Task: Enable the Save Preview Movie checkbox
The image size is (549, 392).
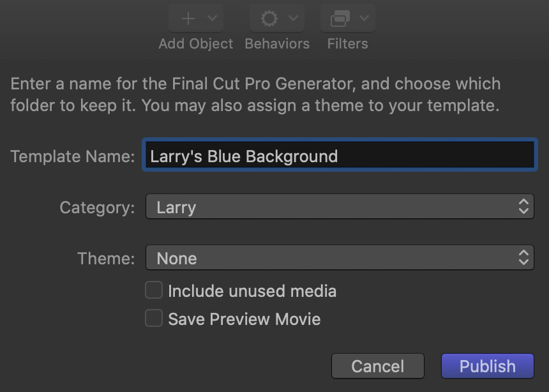Action: 154,318
